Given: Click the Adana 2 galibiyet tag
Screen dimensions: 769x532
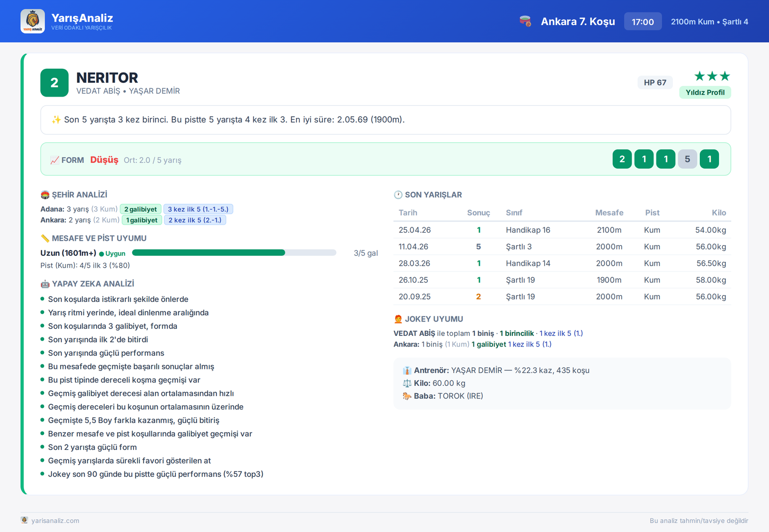Looking at the screenshot, I should click(x=140, y=209).
